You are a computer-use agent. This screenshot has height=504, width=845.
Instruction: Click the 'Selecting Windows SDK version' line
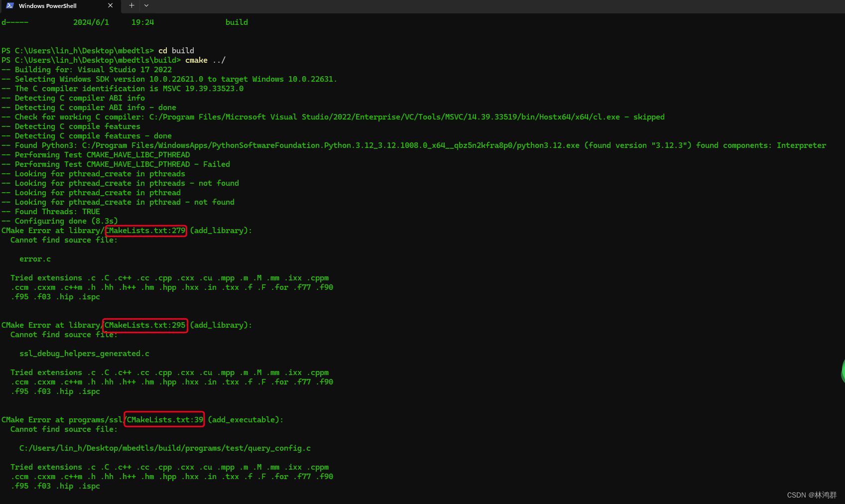[x=169, y=79]
